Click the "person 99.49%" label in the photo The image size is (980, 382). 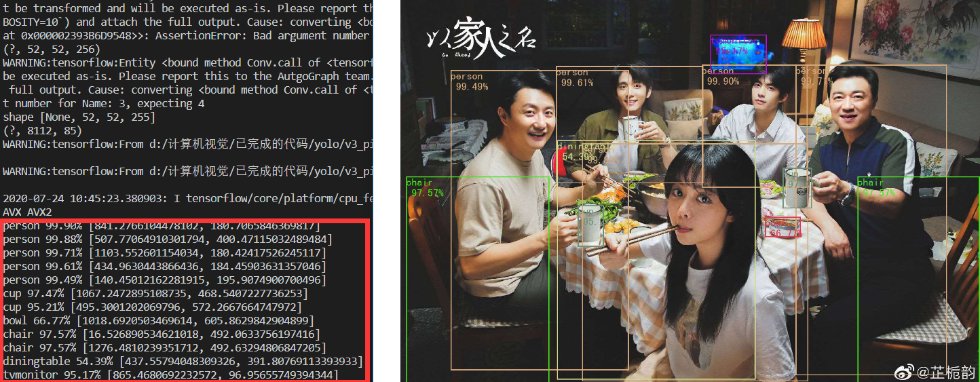point(470,82)
